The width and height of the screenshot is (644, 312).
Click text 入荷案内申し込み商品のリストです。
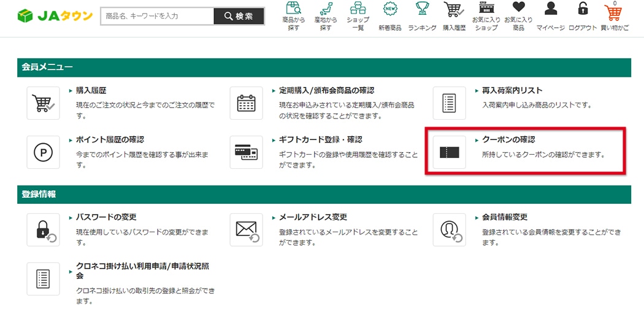tap(537, 106)
